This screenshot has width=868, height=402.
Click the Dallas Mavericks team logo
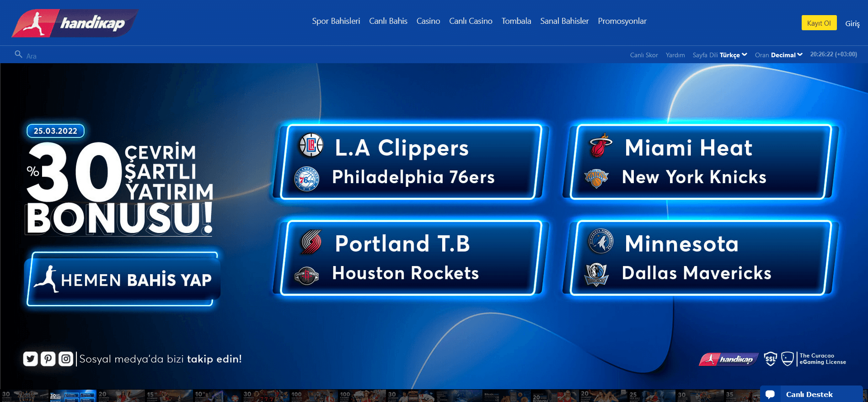596,275
